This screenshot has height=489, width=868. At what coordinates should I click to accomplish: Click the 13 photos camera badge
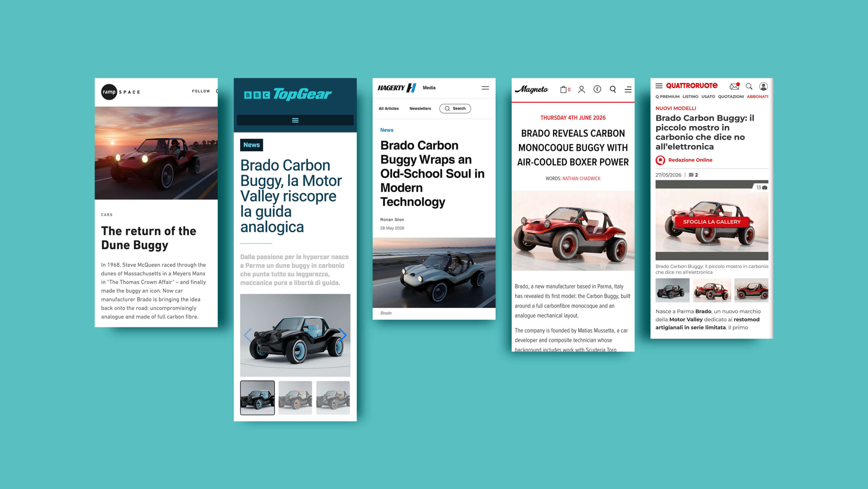pos(762,188)
